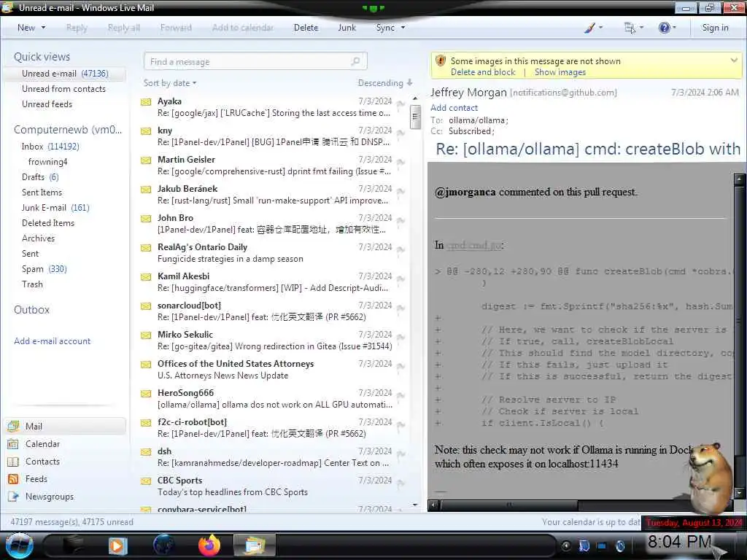This screenshot has height=560, width=747.
Task: Select Unread from contacts view
Action: click(64, 88)
